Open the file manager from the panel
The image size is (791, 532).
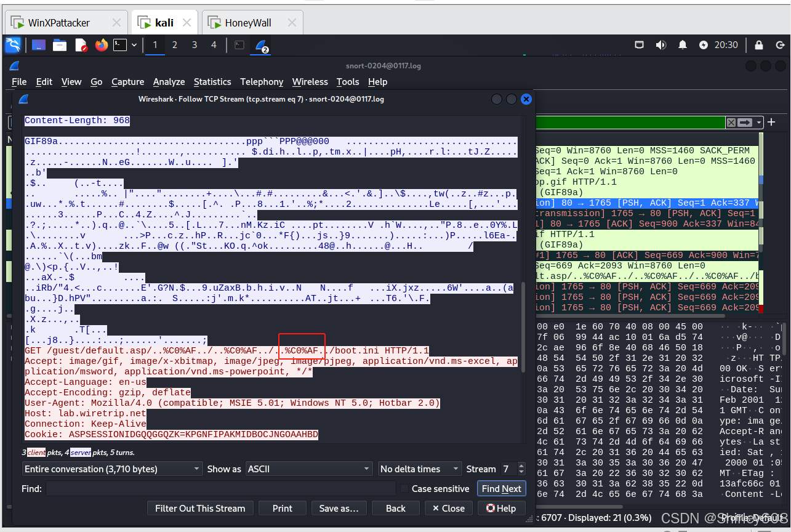point(60,45)
